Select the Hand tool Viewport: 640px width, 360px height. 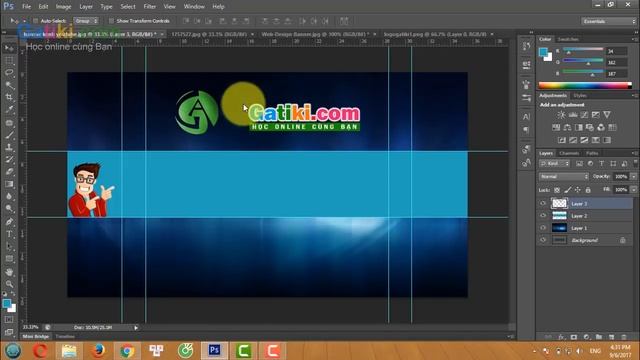pyautogui.click(x=9, y=271)
